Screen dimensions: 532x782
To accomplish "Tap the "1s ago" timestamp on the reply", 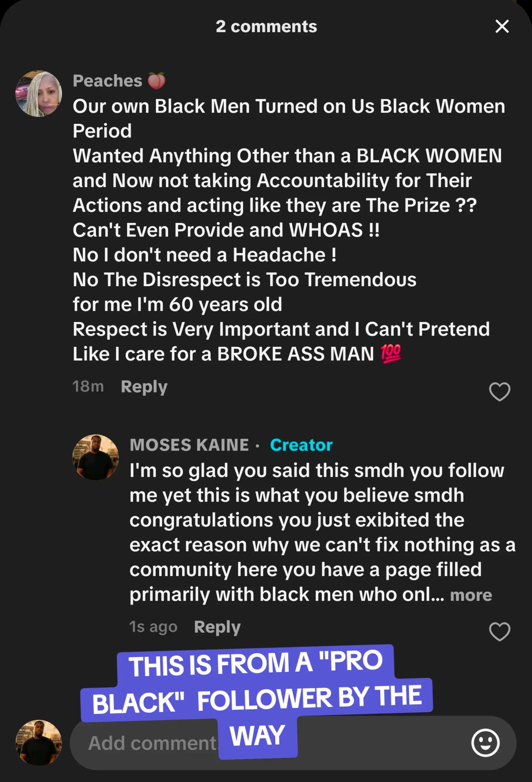I will click(153, 627).
